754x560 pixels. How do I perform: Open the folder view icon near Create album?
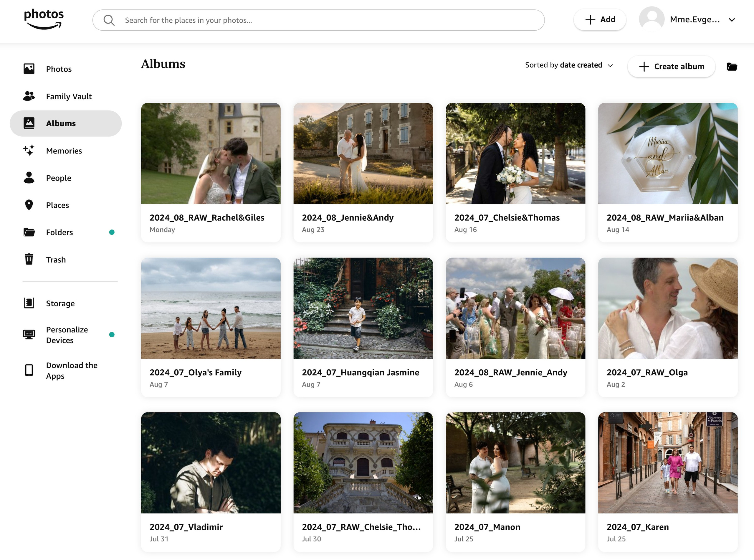click(x=732, y=67)
